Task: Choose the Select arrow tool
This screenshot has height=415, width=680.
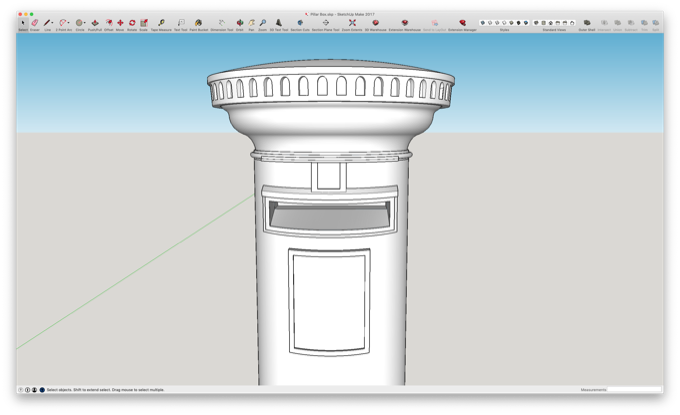Action: tap(23, 23)
